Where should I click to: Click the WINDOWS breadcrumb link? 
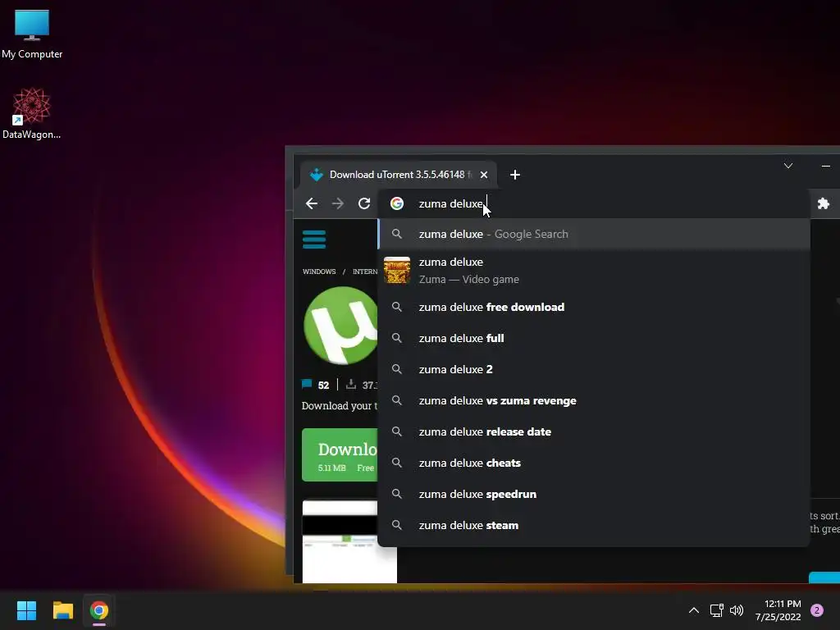tap(319, 272)
